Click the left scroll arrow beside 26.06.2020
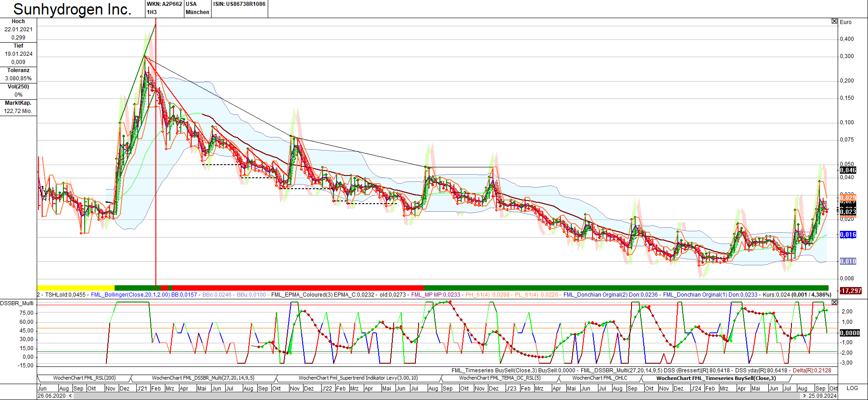This screenshot has width=868, height=400. coord(70,396)
